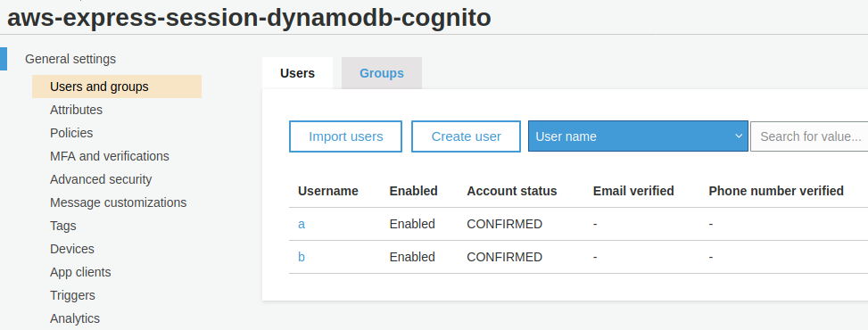Click the Account status column header
This screenshot has width=868, height=330.
click(x=511, y=191)
